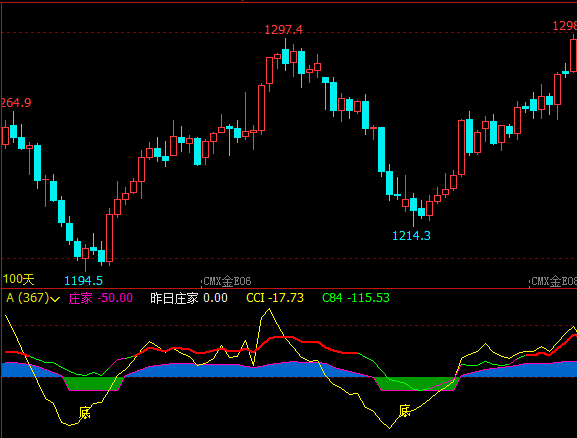
Task: Select the 庄家 -50.00 indicator value
Action: click(x=100, y=298)
